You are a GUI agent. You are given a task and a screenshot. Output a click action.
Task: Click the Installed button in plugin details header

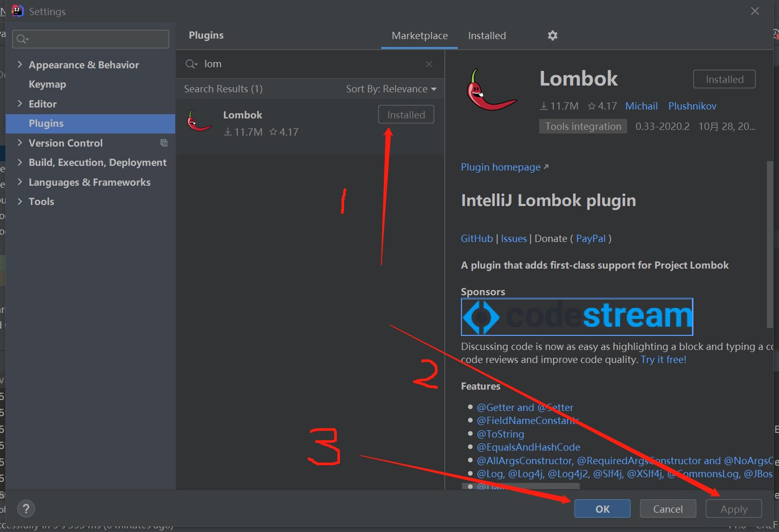click(x=724, y=79)
